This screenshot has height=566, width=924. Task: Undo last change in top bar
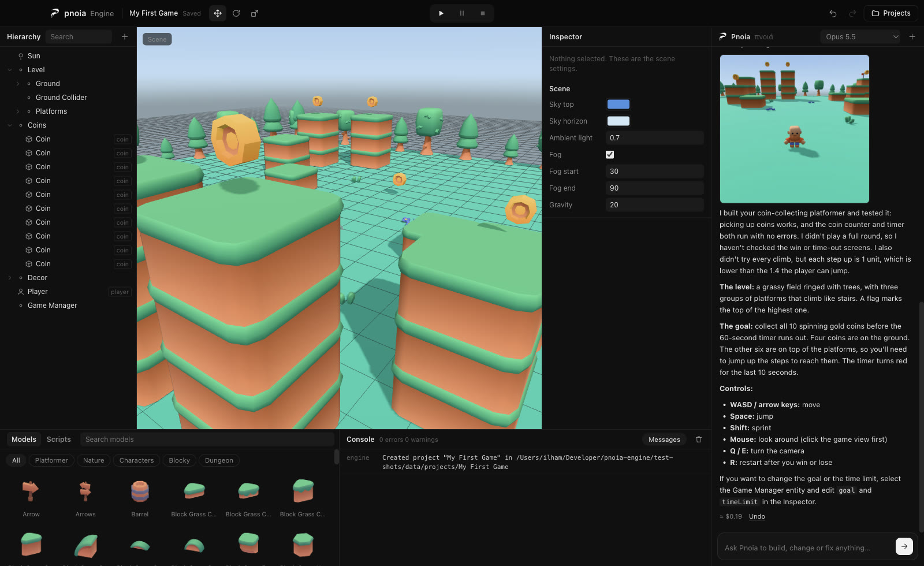pyautogui.click(x=833, y=13)
